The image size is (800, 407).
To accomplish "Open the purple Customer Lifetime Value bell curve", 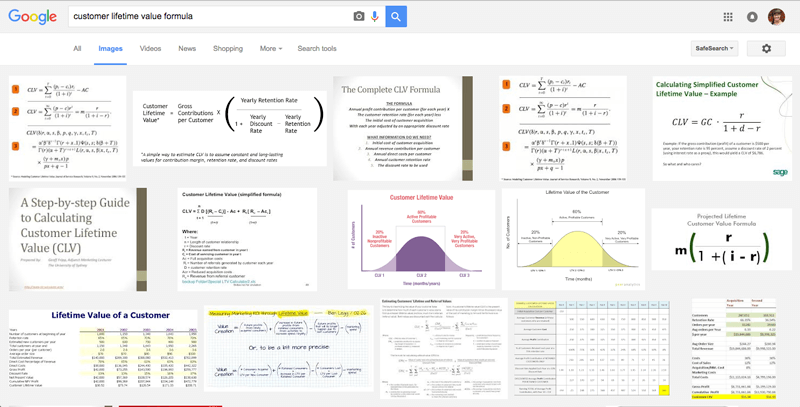I will click(421, 240).
